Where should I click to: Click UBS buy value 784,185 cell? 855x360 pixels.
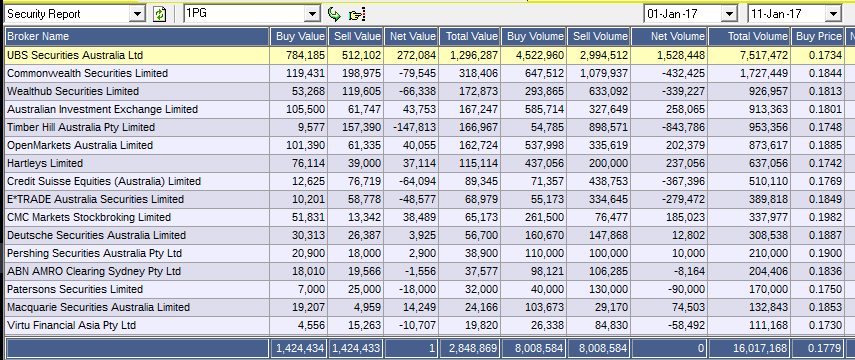299,56
